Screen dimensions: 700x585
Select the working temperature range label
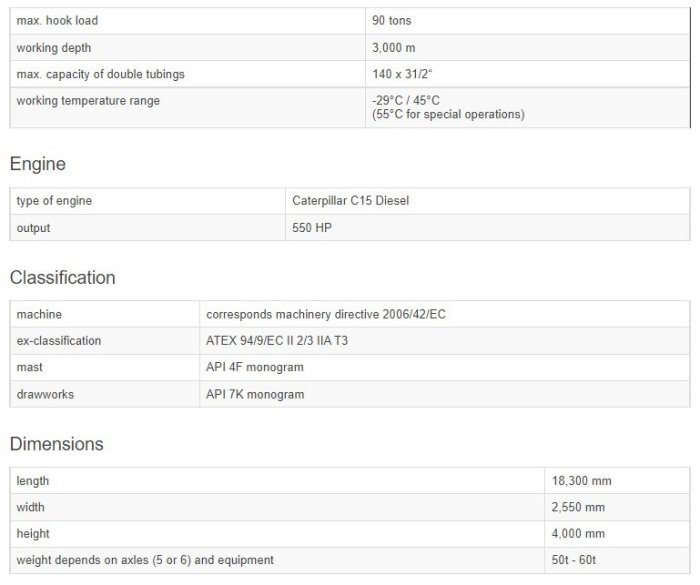[x=88, y=101]
